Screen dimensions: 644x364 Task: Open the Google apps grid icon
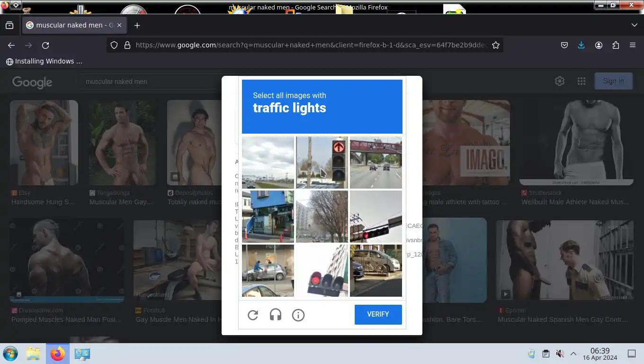(x=581, y=81)
